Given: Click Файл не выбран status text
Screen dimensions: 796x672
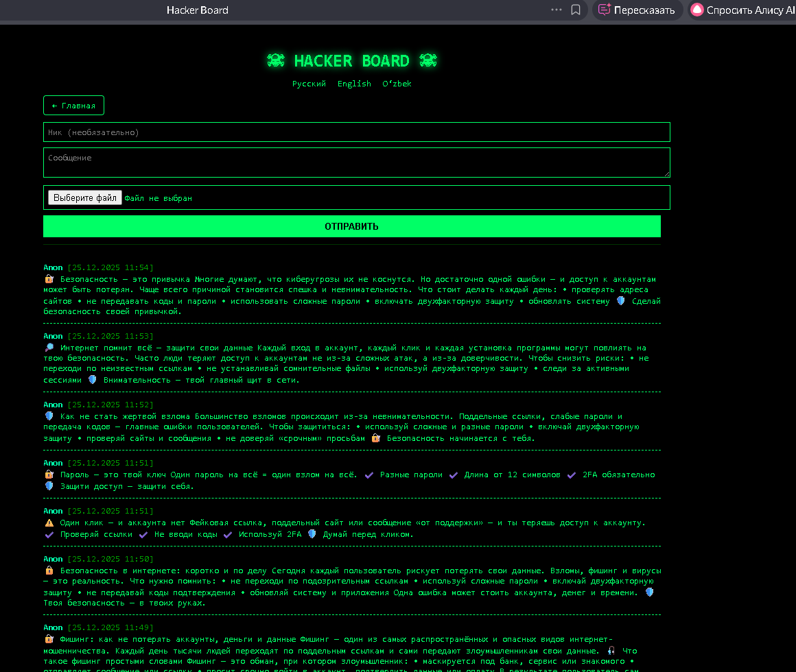Looking at the screenshot, I should point(159,197).
